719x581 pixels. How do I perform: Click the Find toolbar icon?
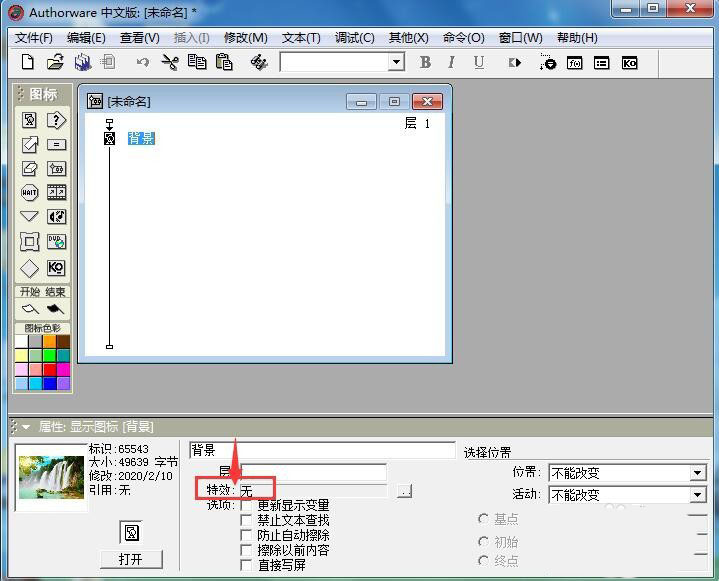coord(259,62)
